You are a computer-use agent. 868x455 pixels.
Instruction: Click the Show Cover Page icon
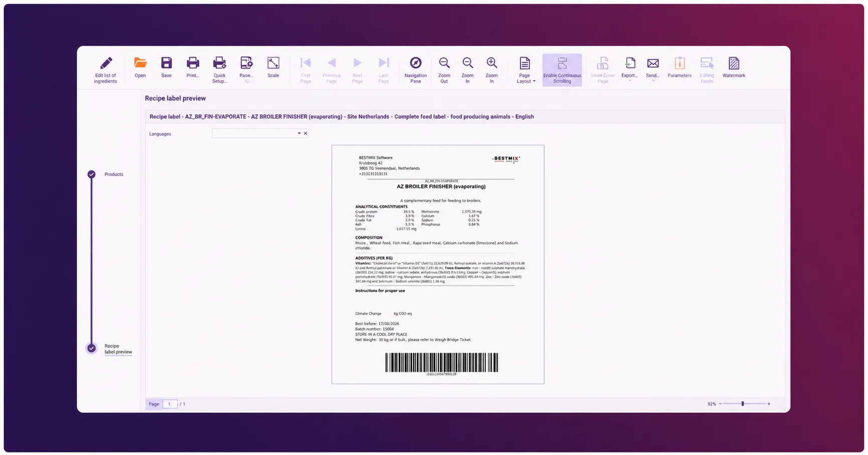(x=603, y=63)
